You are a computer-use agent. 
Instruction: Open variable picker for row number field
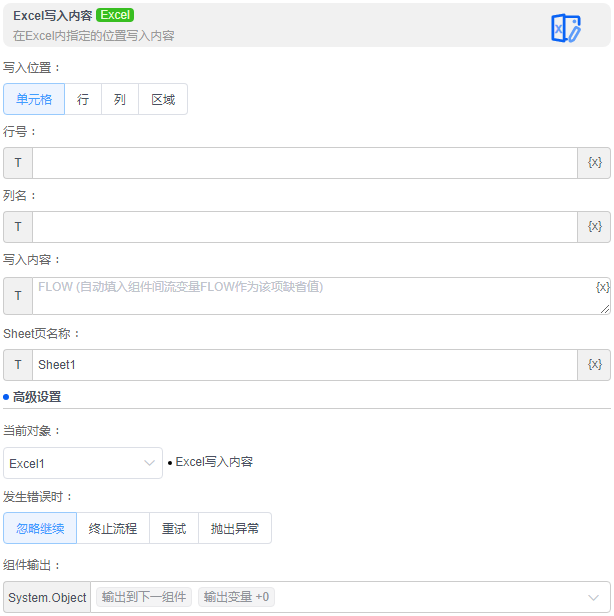[594, 163]
